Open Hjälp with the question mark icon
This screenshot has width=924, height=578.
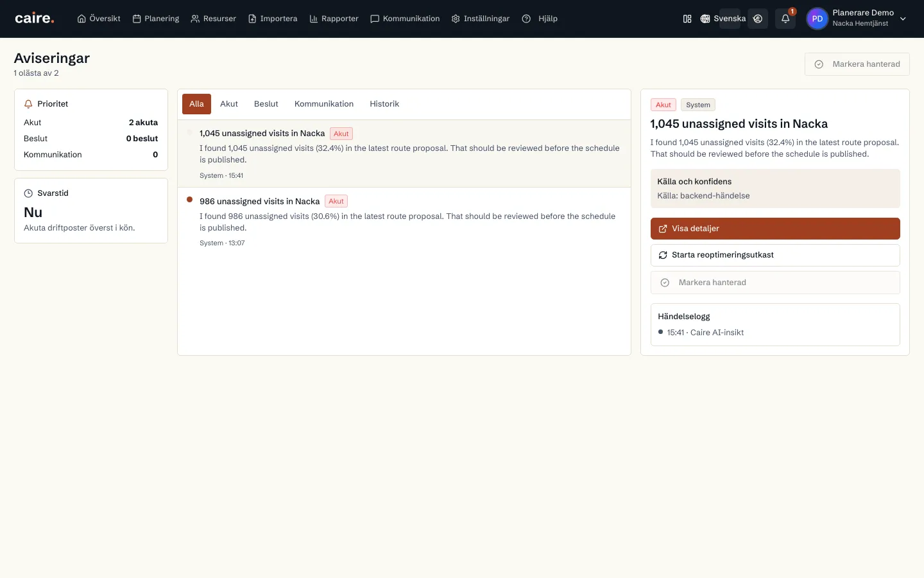pyautogui.click(x=540, y=19)
